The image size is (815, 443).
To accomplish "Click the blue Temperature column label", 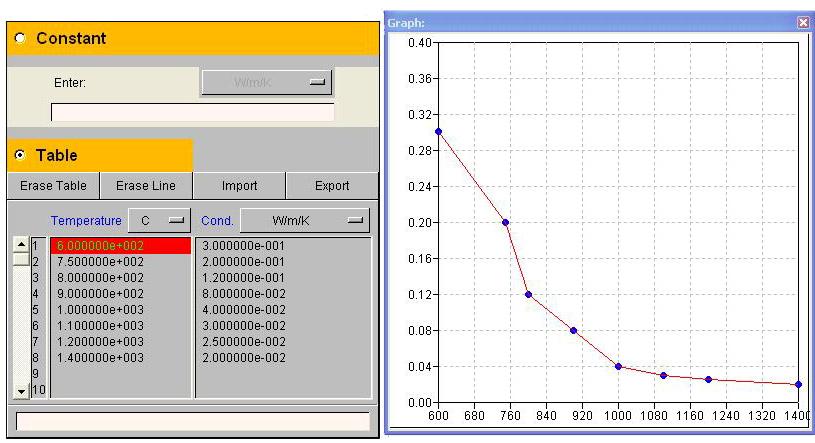I will 86,220.
